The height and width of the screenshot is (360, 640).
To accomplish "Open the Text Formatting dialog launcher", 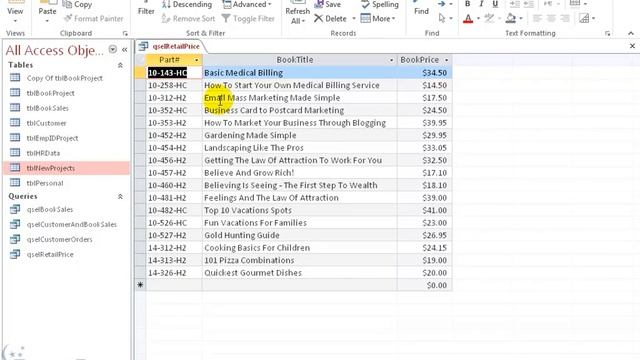I will 607,33.
